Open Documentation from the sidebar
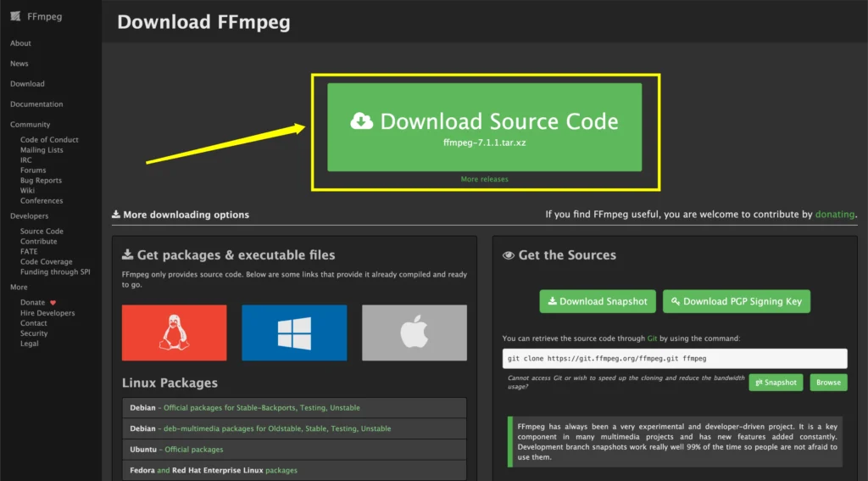868x481 pixels. (36, 104)
